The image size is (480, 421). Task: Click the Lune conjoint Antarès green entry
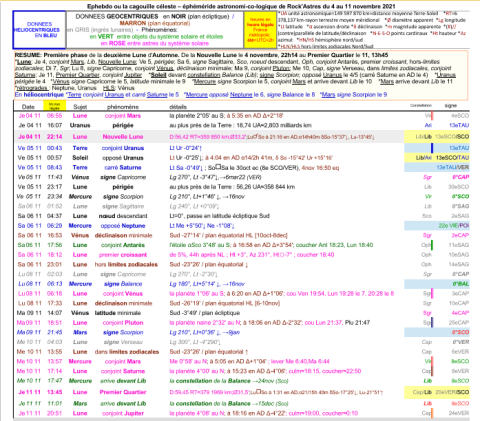click(x=123, y=245)
